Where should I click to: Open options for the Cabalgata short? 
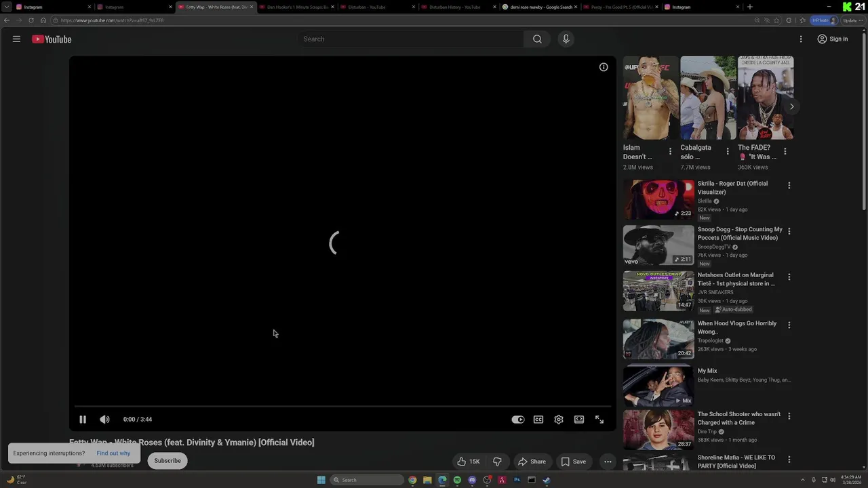728,152
